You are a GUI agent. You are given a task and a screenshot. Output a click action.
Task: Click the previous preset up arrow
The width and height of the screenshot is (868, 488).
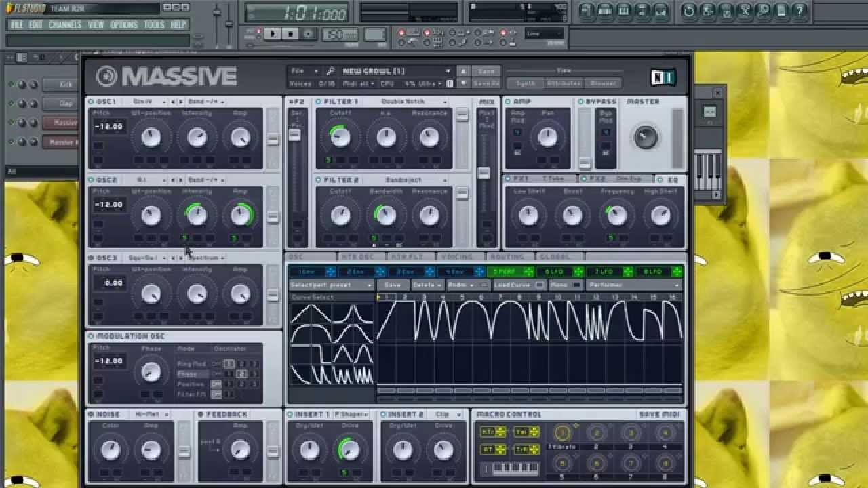[x=464, y=70]
